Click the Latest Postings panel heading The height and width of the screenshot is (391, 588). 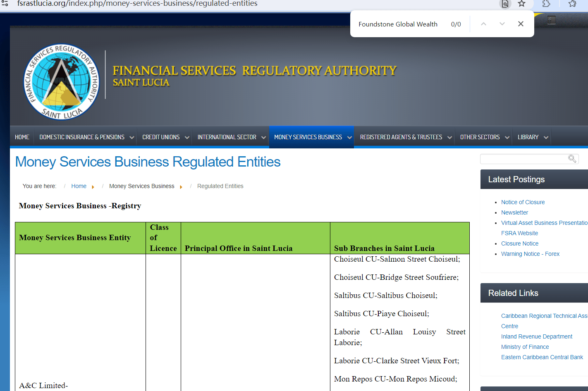(516, 179)
